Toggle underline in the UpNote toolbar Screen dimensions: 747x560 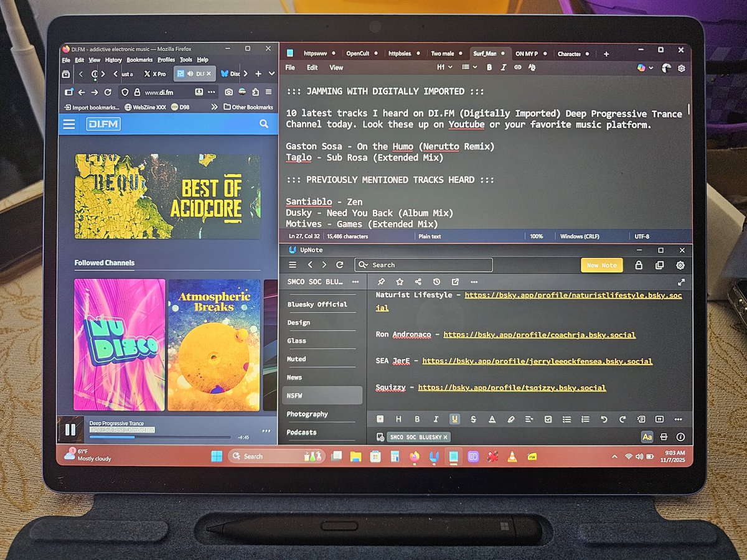coord(455,419)
